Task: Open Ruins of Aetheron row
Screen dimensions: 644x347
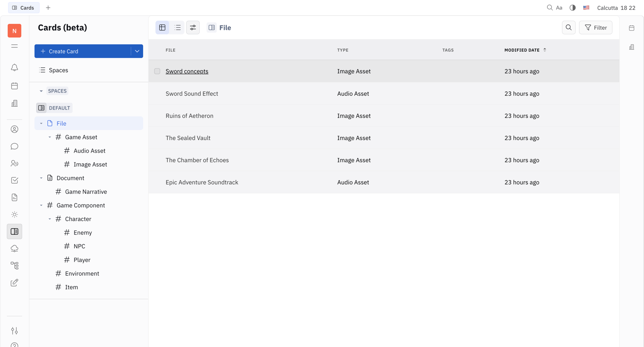Action: pos(384,116)
